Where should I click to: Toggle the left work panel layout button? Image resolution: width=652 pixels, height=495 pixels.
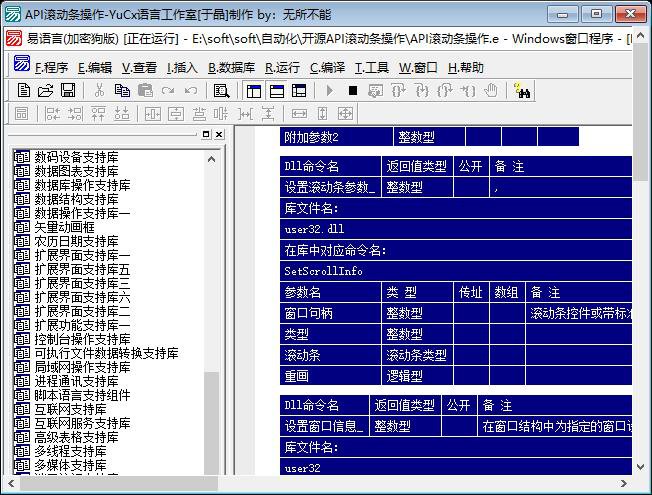click(254, 91)
